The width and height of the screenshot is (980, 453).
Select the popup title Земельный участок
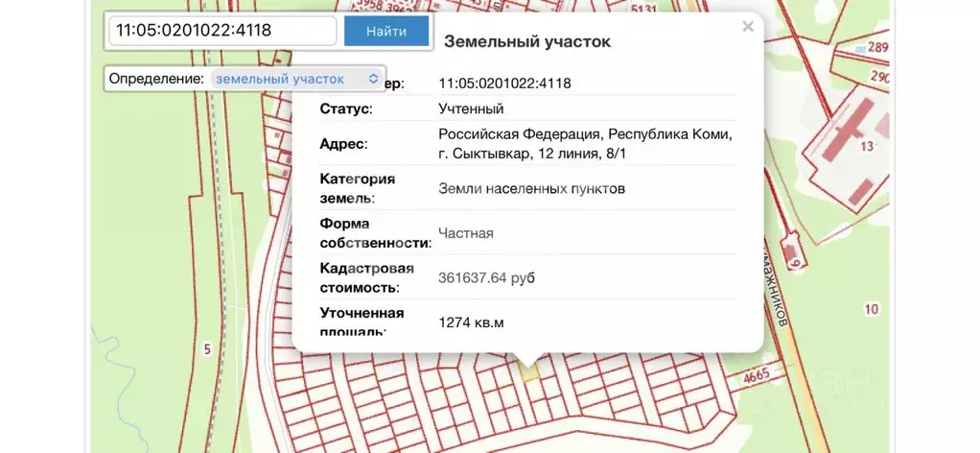[526, 42]
